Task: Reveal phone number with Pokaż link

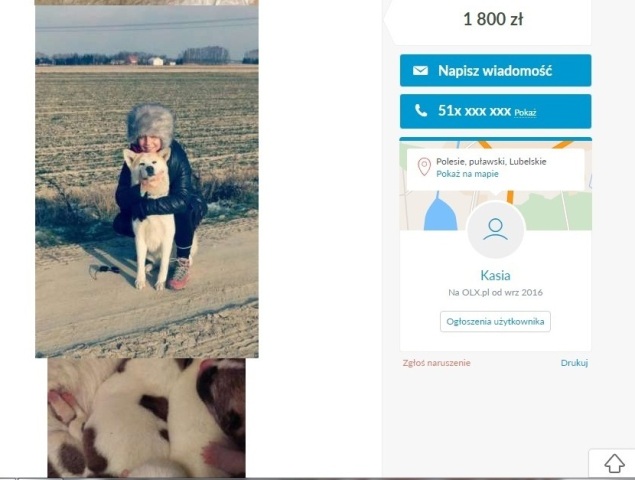Action: click(525, 113)
